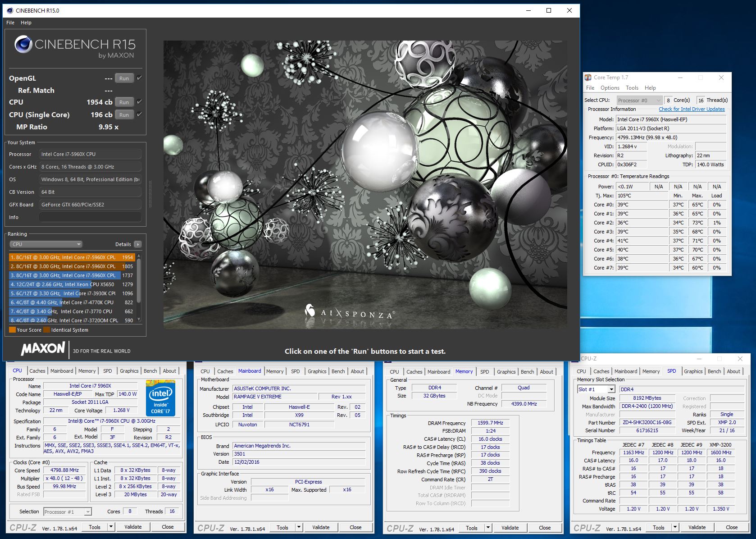Click Check for Intel Driver Updates link

tap(692, 109)
